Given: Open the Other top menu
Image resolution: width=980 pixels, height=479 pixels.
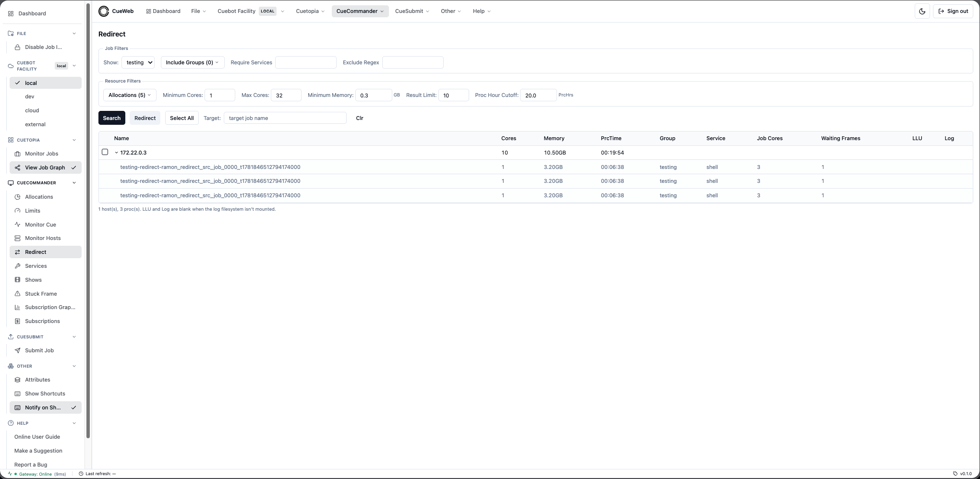Looking at the screenshot, I should click(x=451, y=11).
